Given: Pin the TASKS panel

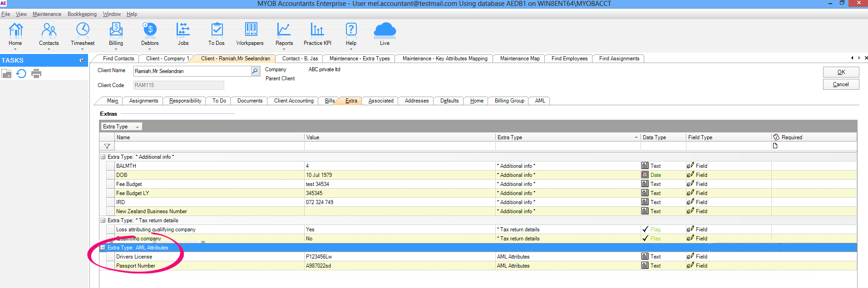Looking at the screenshot, I should 82,60.
